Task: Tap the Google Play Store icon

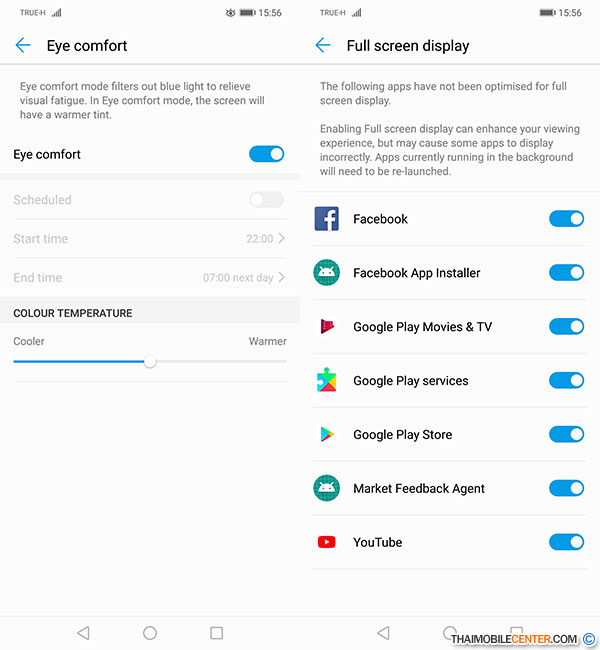Action: [x=327, y=434]
